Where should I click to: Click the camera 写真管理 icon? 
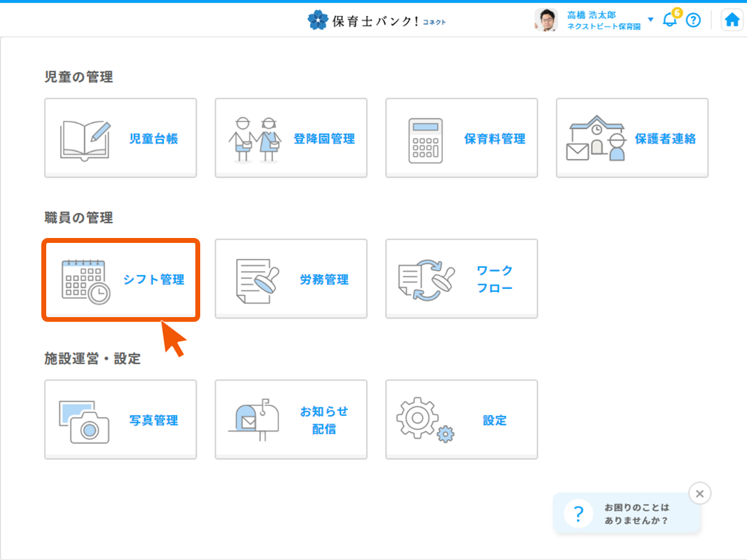(x=85, y=421)
